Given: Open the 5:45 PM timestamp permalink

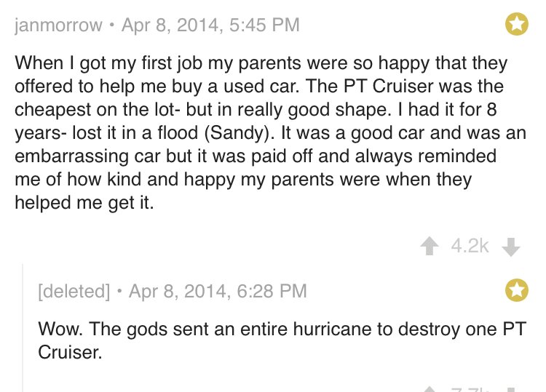Looking at the screenshot, I should pyautogui.click(x=210, y=25).
